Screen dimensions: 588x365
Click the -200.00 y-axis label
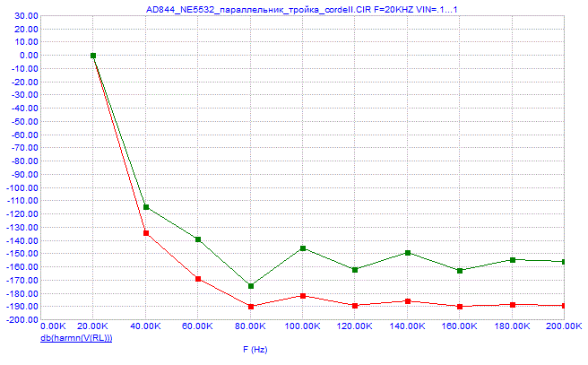tap(22, 320)
